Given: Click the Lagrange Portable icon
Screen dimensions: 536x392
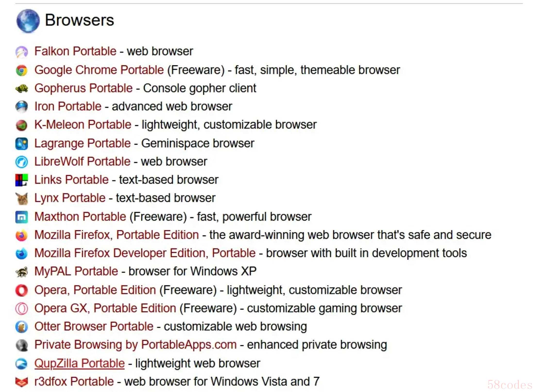Looking at the screenshot, I should pos(22,144).
